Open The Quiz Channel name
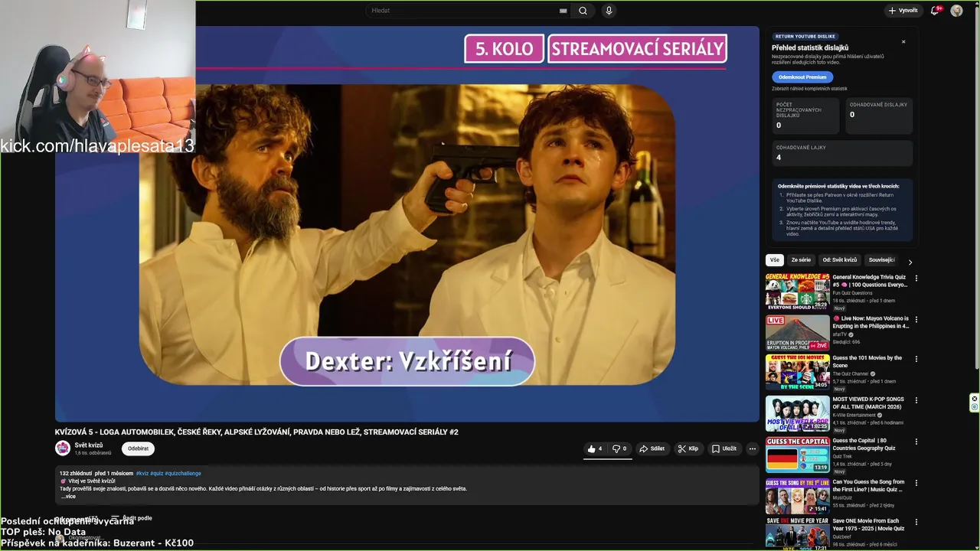 (x=850, y=374)
